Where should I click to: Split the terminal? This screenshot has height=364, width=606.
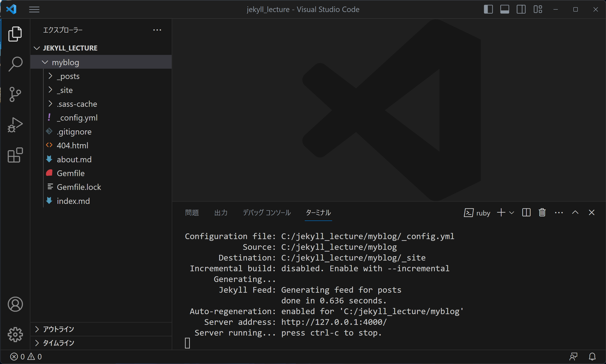[x=526, y=213]
